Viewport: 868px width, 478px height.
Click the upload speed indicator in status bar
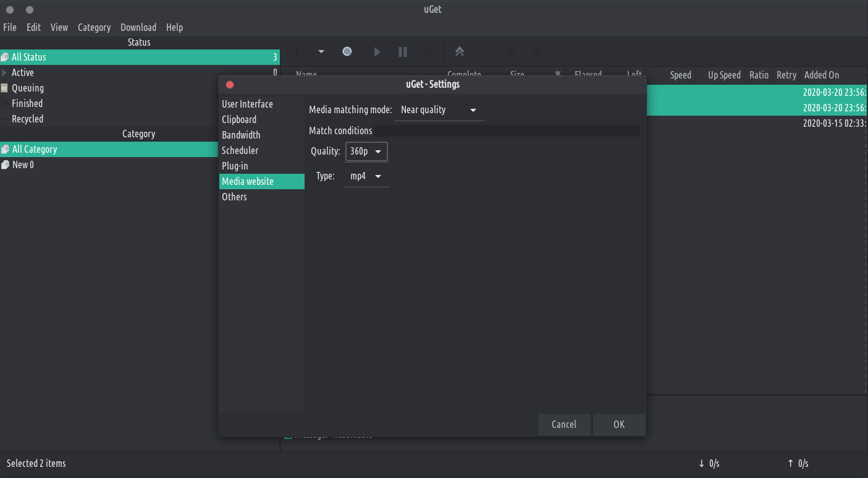[x=798, y=463]
